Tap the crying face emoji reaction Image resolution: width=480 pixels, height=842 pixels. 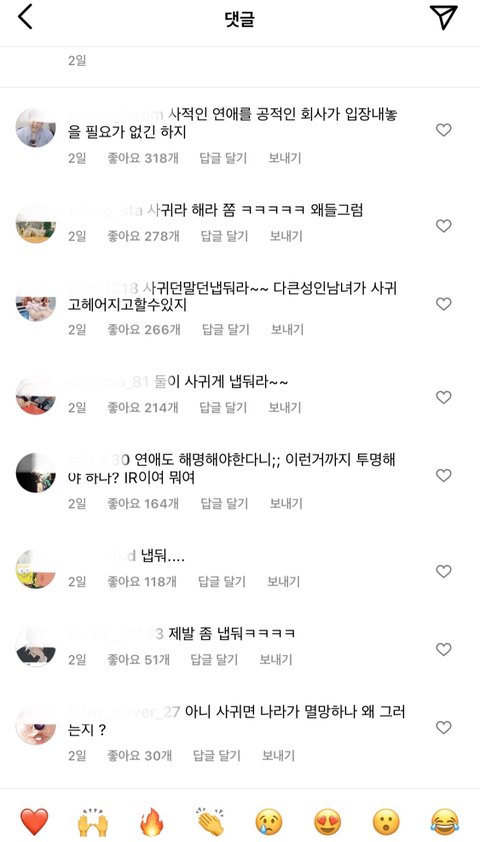268,822
